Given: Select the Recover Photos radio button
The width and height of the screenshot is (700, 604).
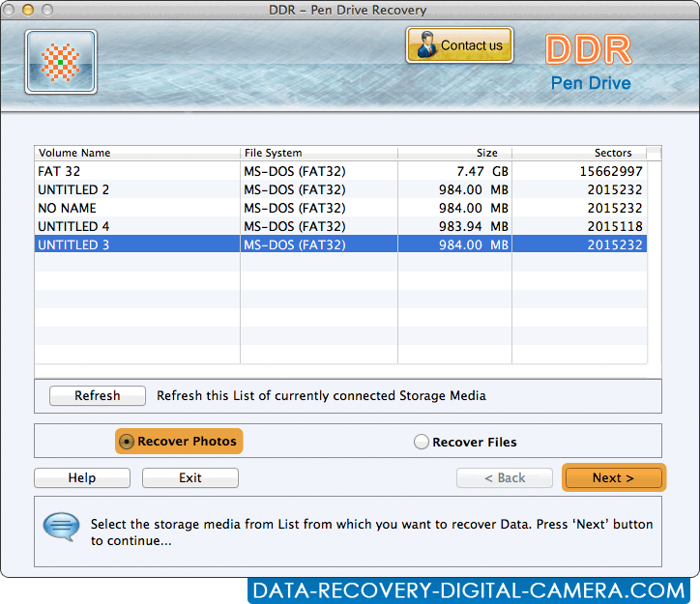Looking at the screenshot, I should [127, 442].
